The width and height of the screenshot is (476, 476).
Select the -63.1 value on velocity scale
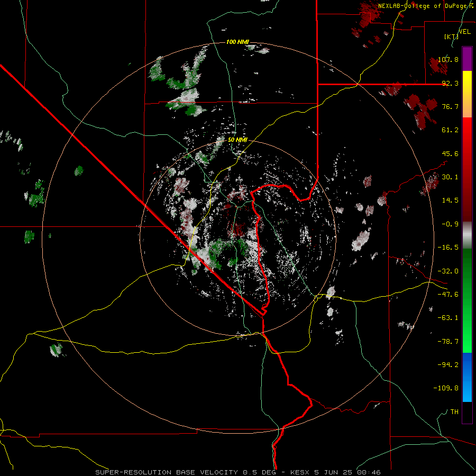448,318
